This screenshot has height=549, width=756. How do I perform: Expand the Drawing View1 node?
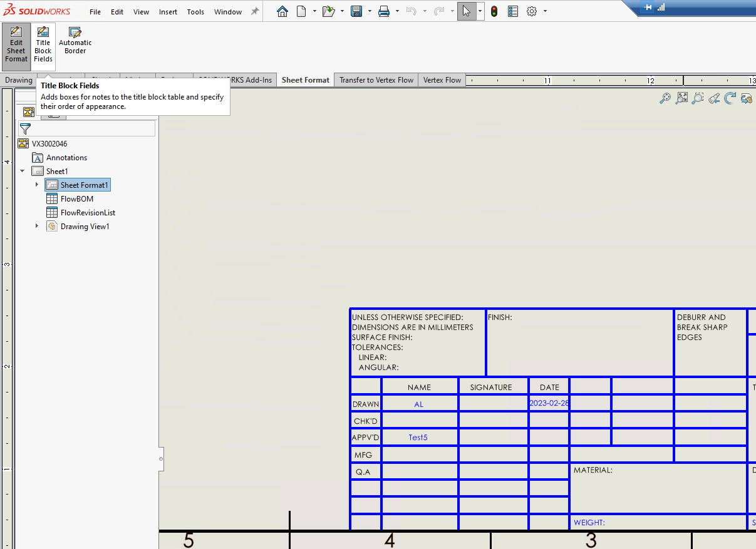[37, 226]
